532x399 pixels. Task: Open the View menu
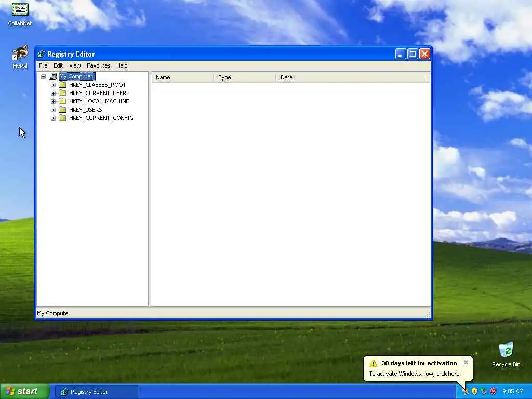click(x=75, y=65)
